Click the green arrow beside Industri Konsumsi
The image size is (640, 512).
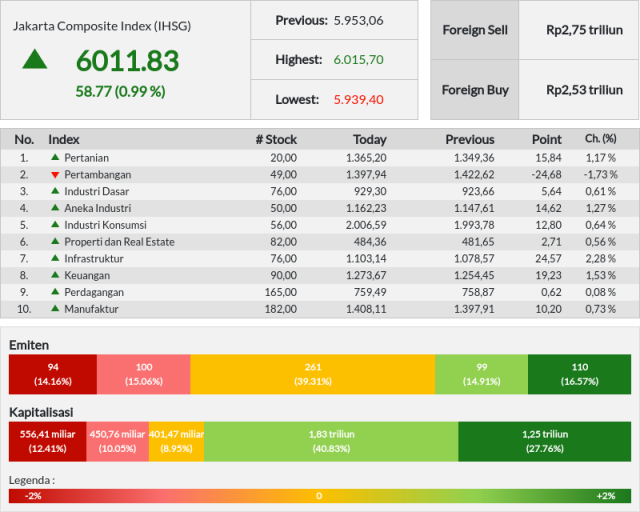click(55, 224)
